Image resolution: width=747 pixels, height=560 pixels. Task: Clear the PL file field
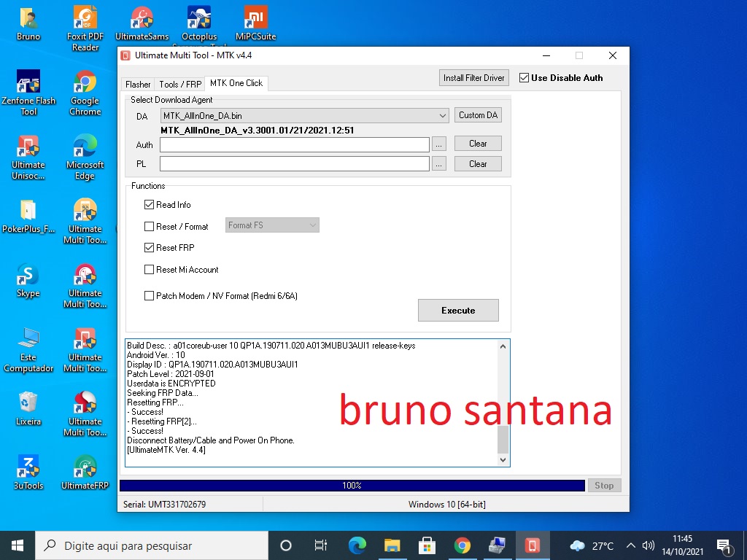point(478,164)
